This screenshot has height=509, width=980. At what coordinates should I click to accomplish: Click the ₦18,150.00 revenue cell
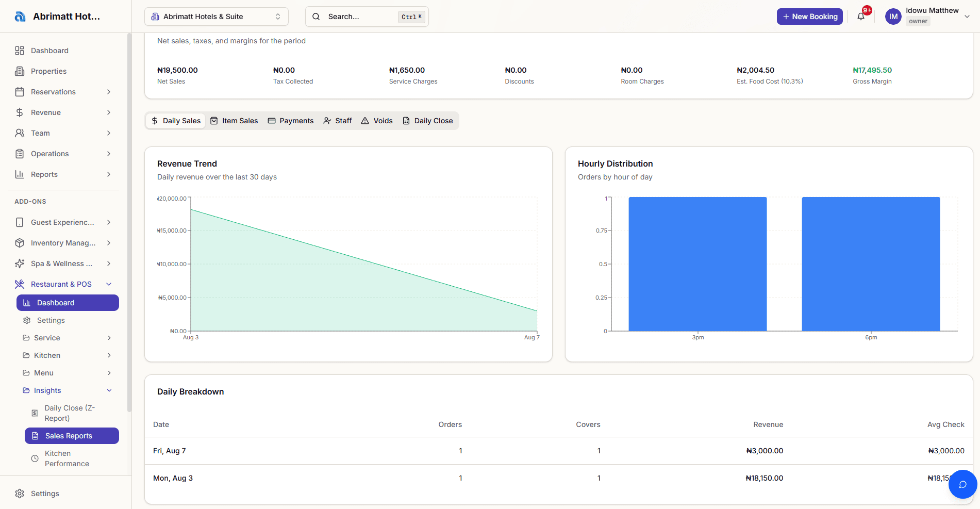(x=765, y=478)
